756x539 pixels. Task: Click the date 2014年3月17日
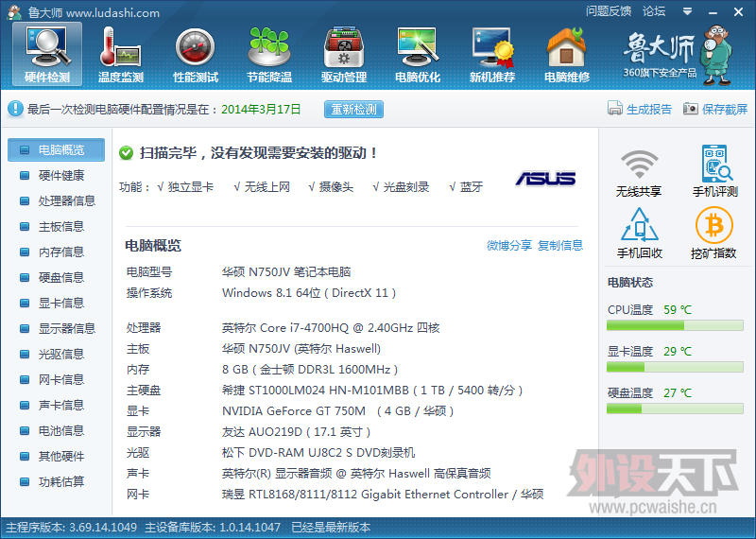pyautogui.click(x=261, y=109)
